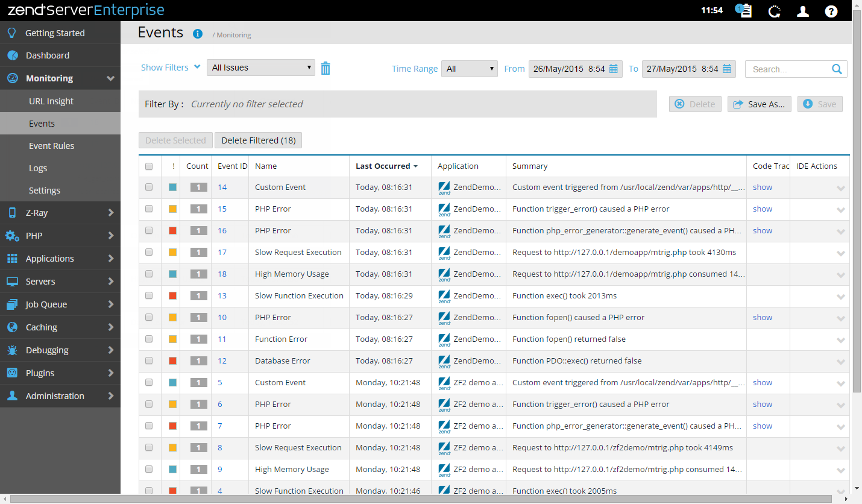Click the help question mark icon
This screenshot has height=504, width=862.
[x=831, y=11]
